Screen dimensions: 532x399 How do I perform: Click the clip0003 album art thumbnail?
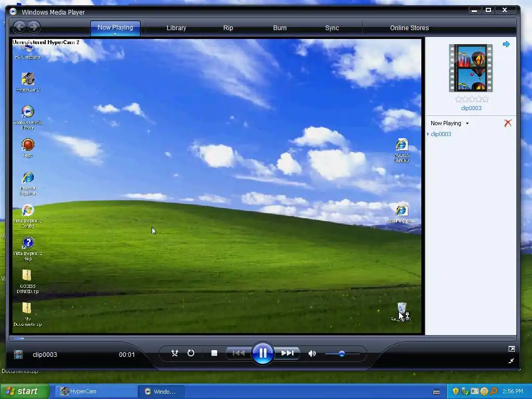tap(471, 68)
